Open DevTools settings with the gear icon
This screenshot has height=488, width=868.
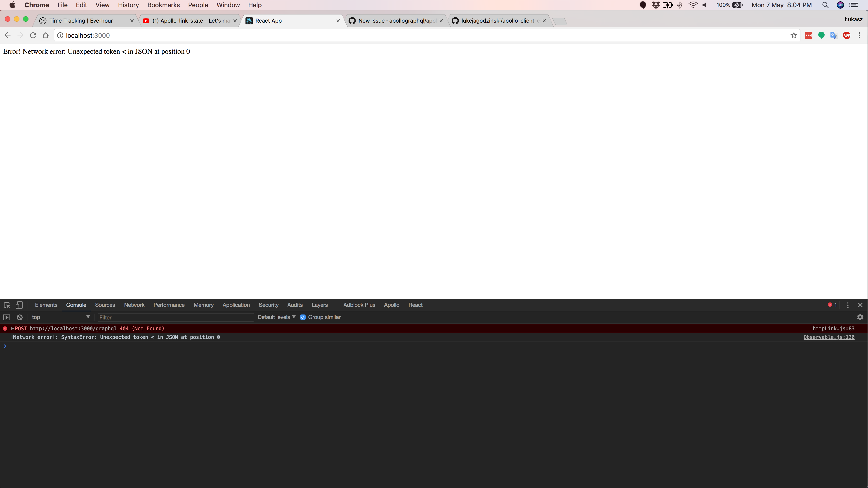click(860, 317)
